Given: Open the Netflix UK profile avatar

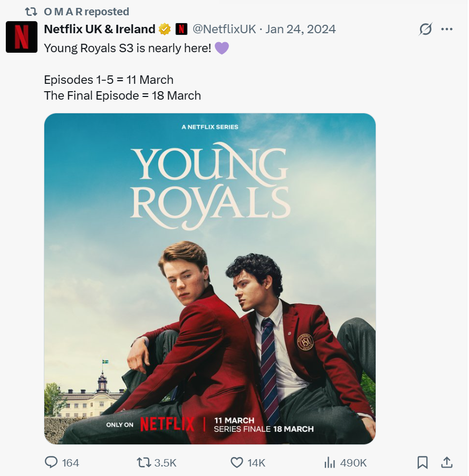Looking at the screenshot, I should click(22, 37).
